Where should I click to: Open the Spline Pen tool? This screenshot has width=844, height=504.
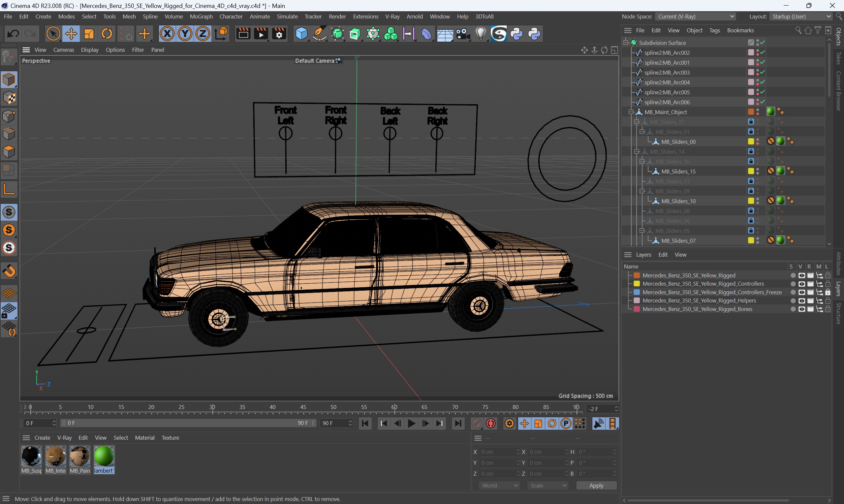tap(319, 34)
